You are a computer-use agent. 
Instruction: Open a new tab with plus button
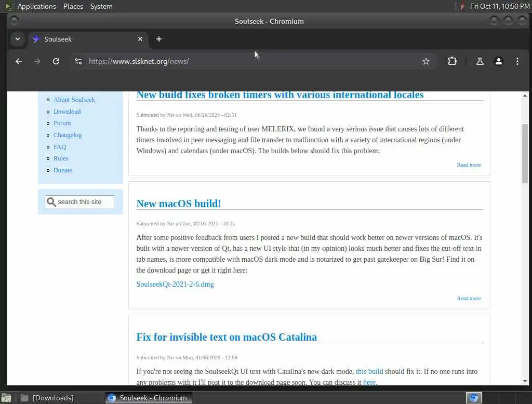click(x=159, y=39)
